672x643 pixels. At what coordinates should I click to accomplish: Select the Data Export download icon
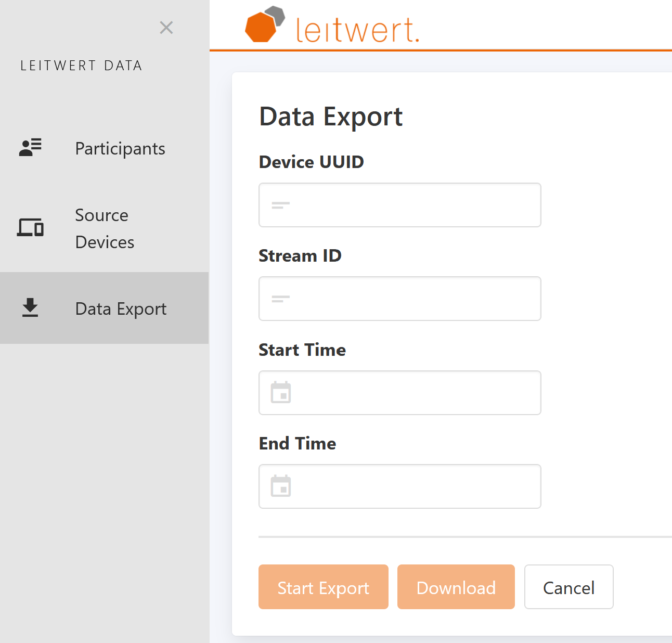coord(30,307)
